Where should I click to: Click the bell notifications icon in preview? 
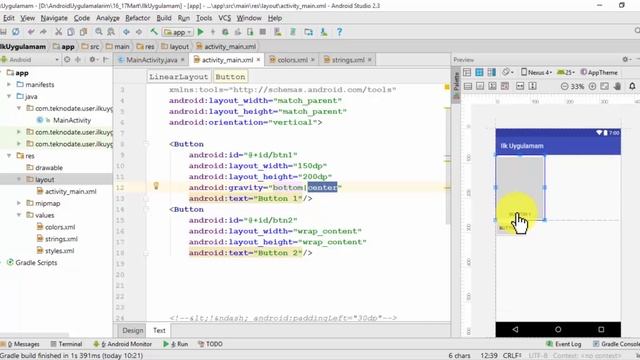pyautogui.click(x=632, y=86)
